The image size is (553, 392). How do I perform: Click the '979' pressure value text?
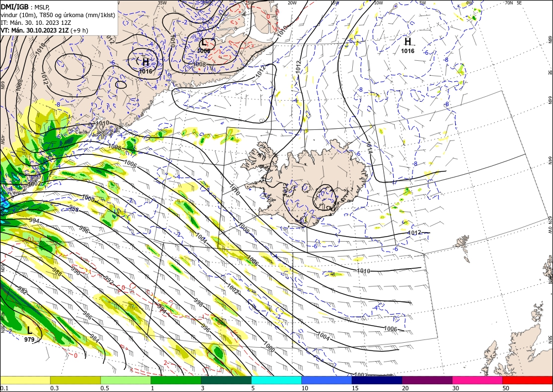click(29, 339)
